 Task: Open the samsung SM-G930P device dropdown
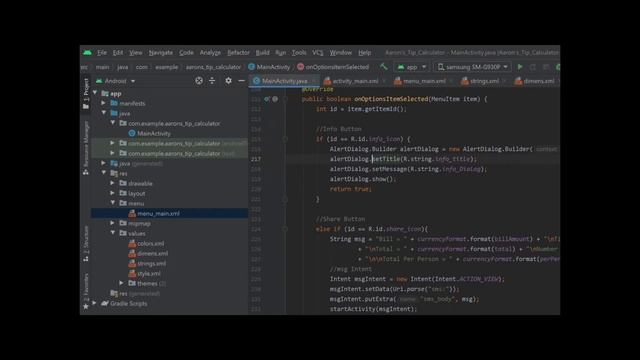(x=472, y=67)
